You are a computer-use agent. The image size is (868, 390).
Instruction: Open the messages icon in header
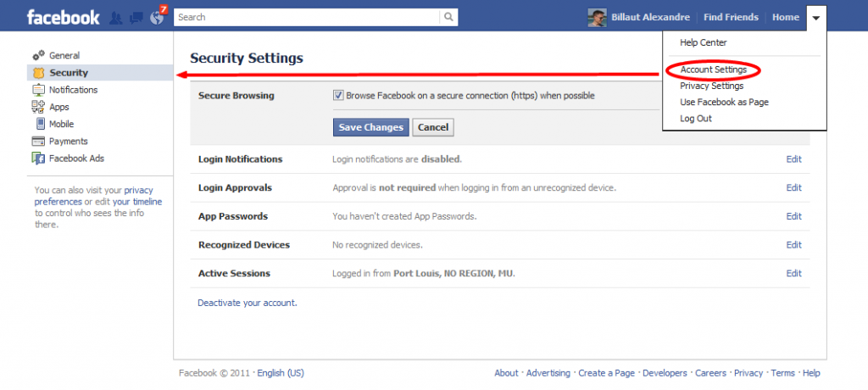click(x=136, y=17)
